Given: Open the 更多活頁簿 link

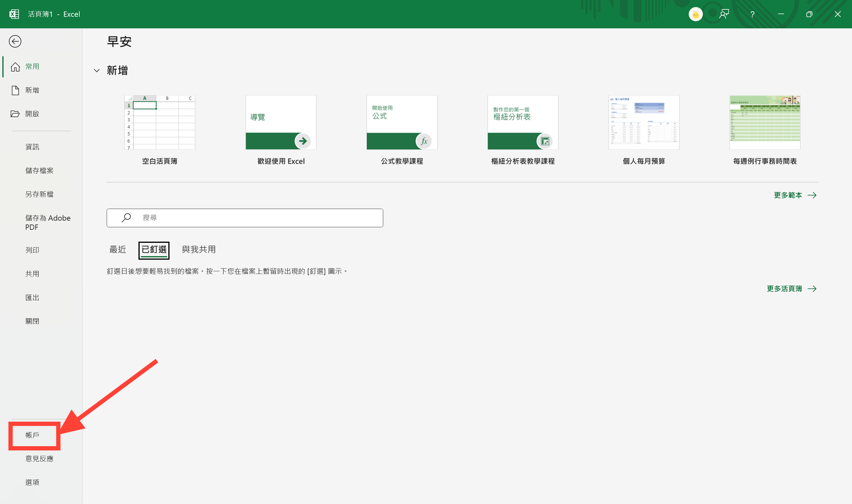Looking at the screenshot, I should (x=791, y=289).
